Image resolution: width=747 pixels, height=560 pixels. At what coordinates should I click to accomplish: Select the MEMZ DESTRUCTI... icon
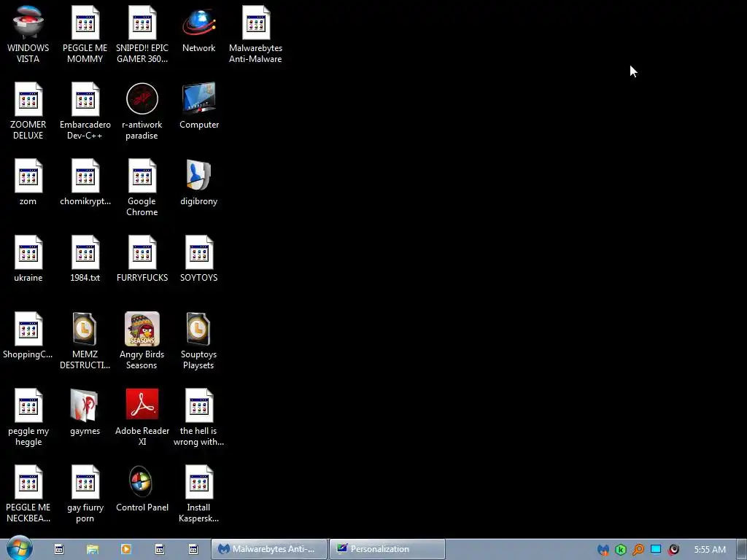click(85, 341)
